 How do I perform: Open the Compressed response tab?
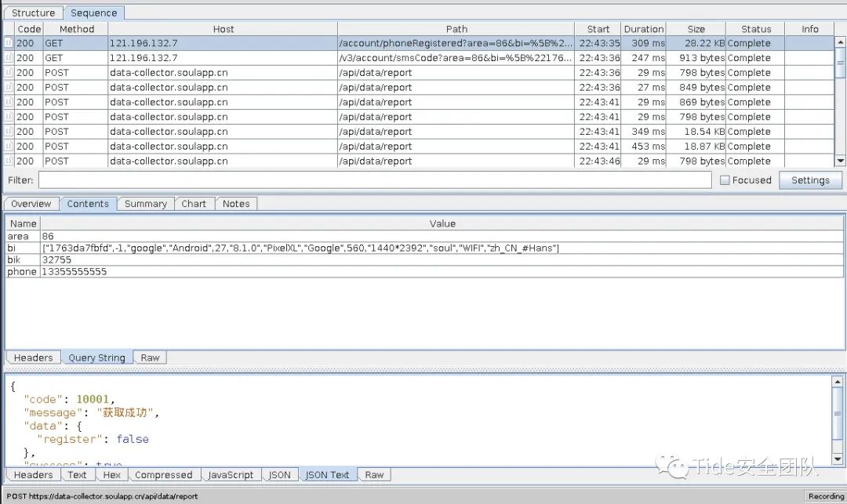coord(163,474)
